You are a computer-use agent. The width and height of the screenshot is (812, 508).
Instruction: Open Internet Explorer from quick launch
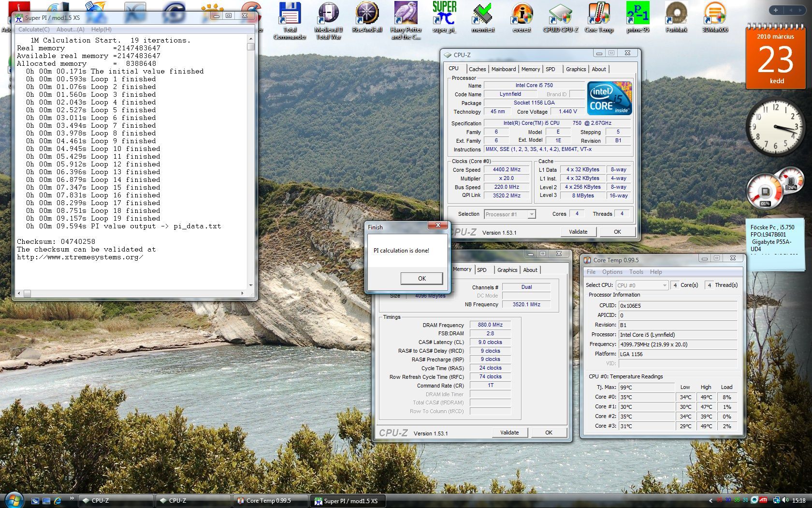pos(58,501)
